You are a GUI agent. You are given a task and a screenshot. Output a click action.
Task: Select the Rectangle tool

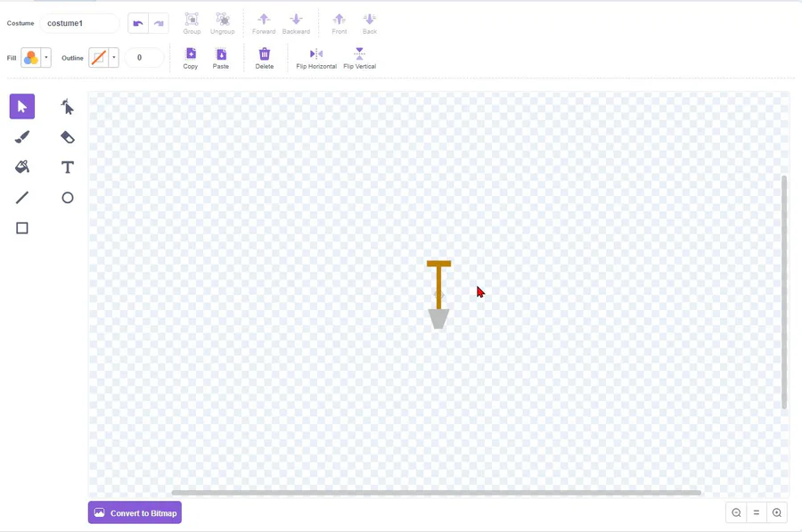22,228
